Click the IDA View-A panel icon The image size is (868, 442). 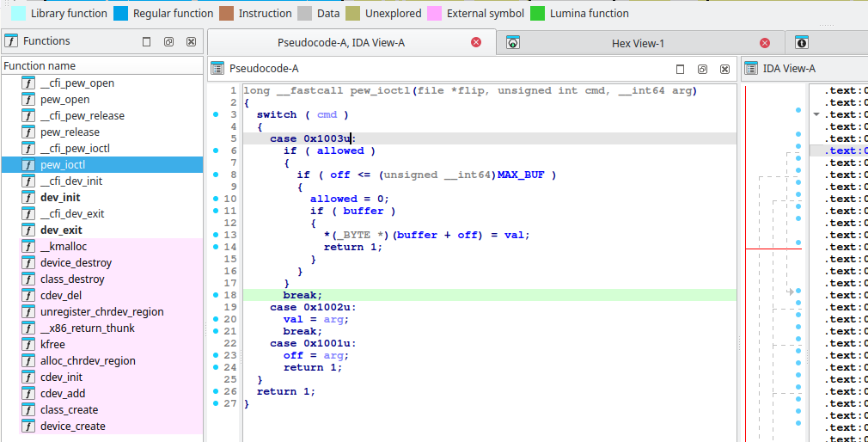750,69
